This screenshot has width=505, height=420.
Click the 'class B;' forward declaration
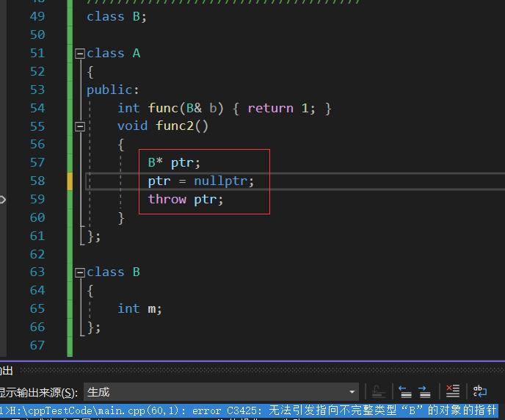click(117, 16)
